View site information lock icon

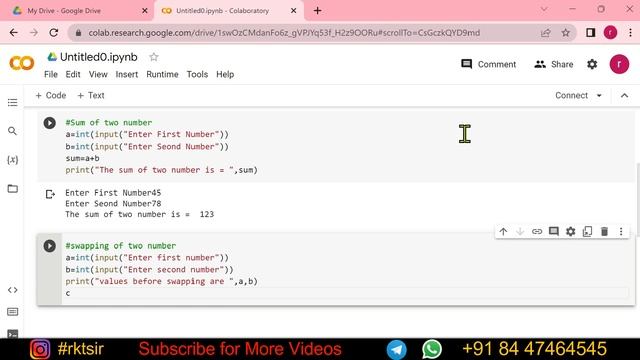point(78,33)
